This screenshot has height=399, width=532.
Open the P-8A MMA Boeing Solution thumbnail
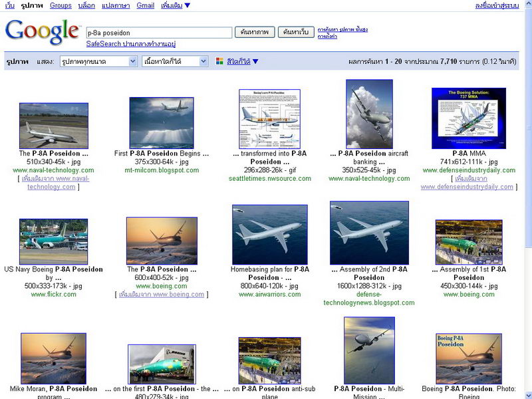(469, 118)
